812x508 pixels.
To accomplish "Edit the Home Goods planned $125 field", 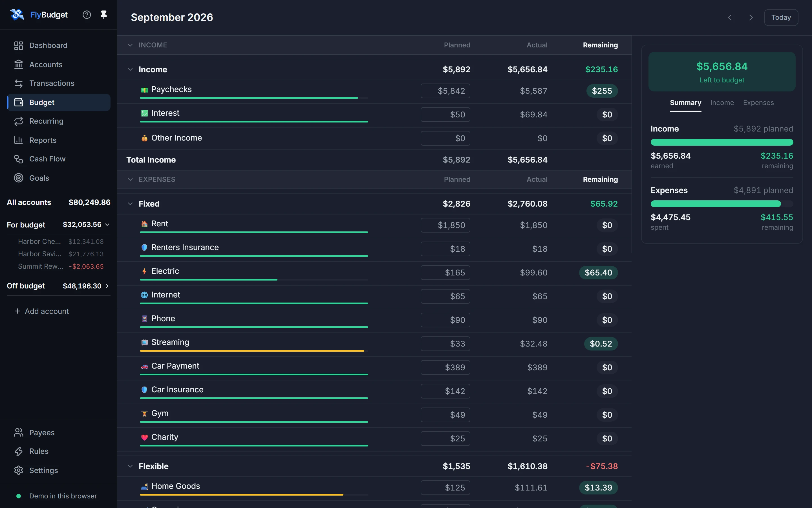I will pyautogui.click(x=445, y=488).
